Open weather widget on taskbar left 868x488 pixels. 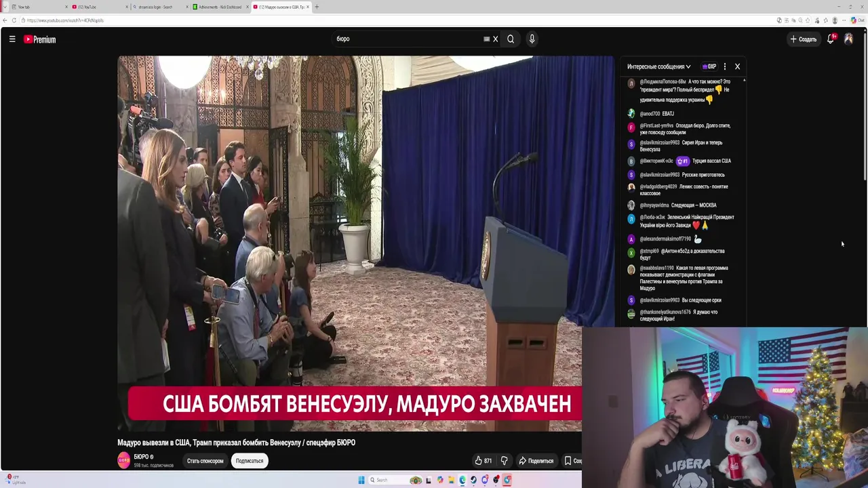(x=16, y=480)
